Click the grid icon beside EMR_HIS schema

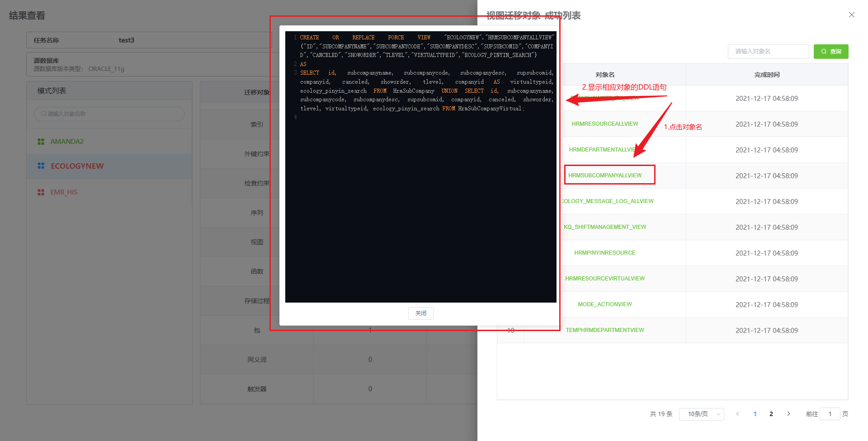(40, 192)
